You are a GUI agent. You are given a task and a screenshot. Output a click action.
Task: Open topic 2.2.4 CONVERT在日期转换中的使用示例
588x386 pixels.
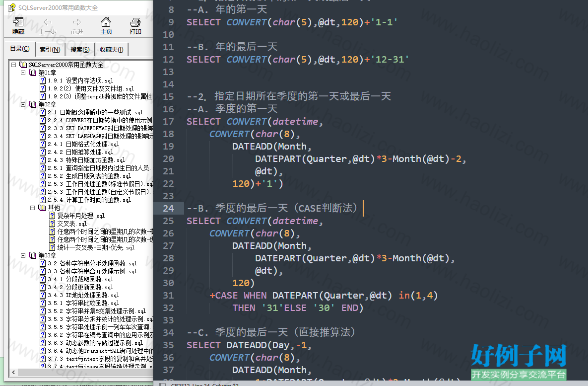coord(100,120)
